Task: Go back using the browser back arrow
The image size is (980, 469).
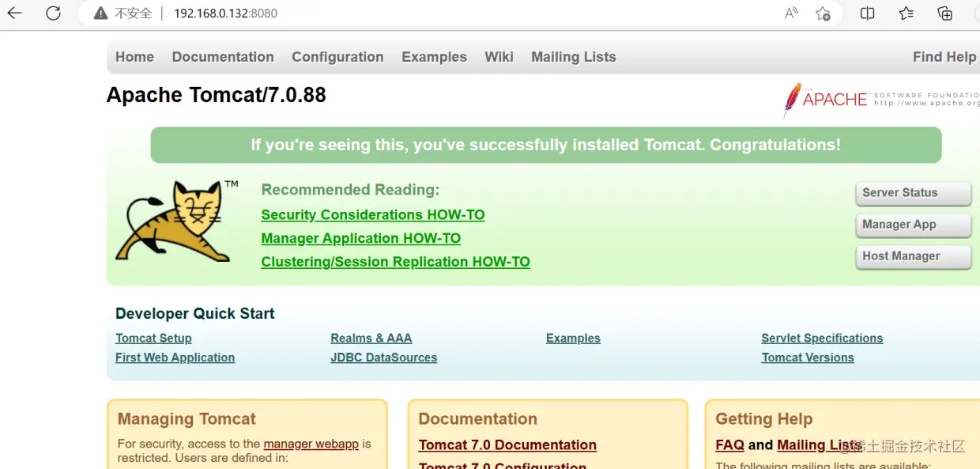Action: pos(15,13)
